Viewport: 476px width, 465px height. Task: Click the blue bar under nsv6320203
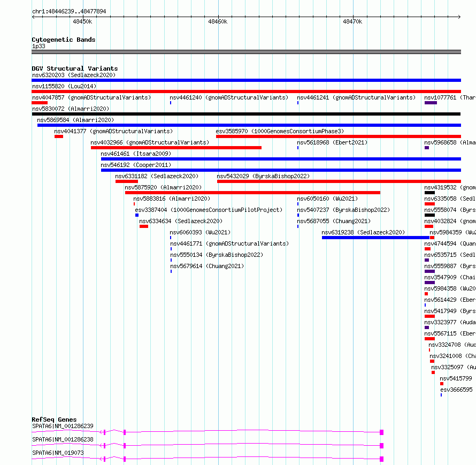coord(246,80)
